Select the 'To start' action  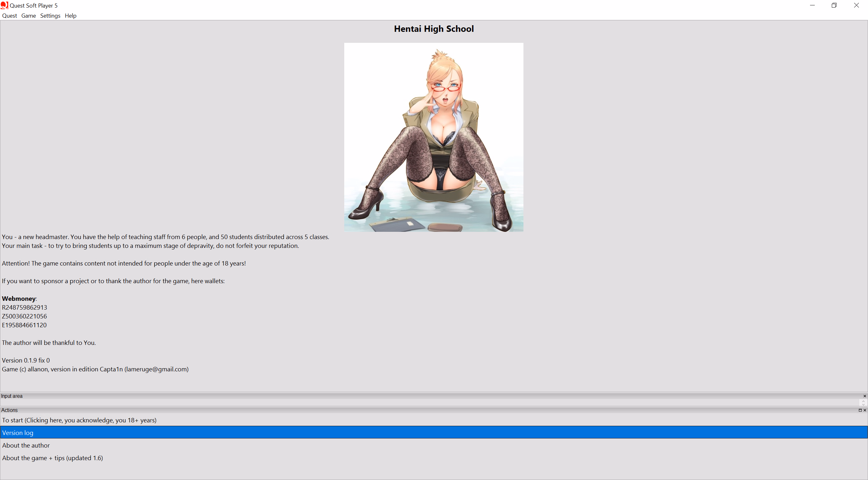tap(434, 420)
